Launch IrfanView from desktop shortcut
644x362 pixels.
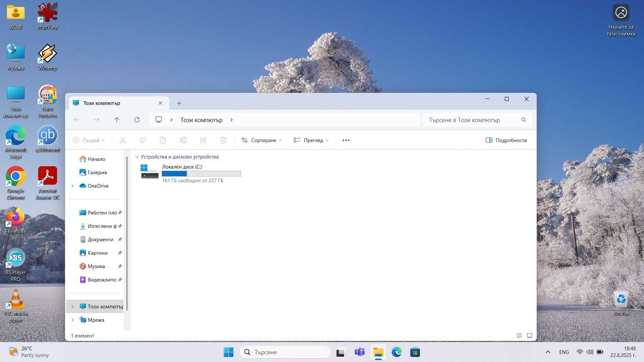(47, 17)
